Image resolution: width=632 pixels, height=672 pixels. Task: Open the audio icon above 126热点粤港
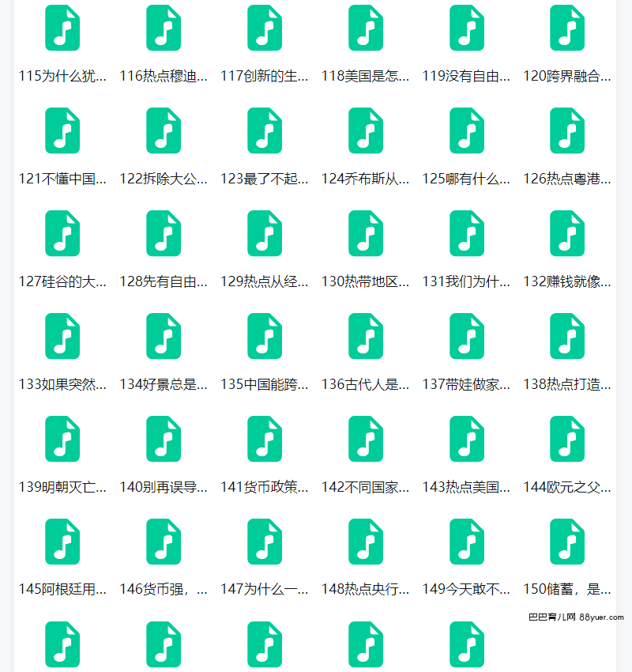pos(567,130)
